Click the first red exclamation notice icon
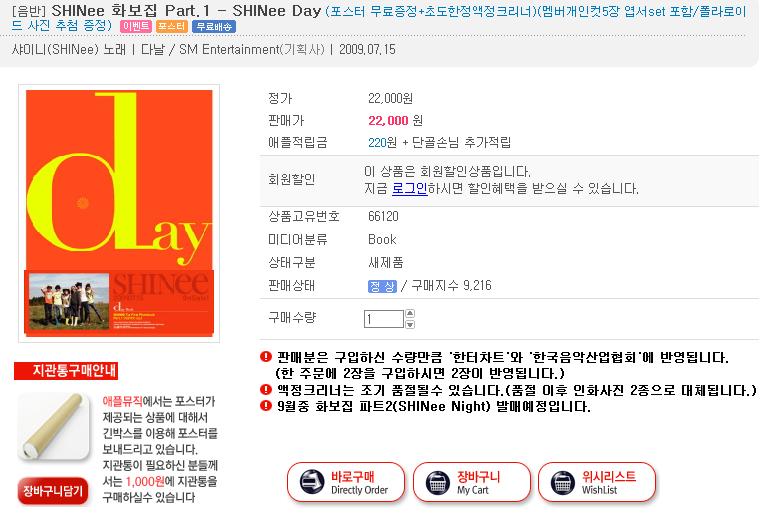The width and height of the screenshot is (764, 515). 266,357
